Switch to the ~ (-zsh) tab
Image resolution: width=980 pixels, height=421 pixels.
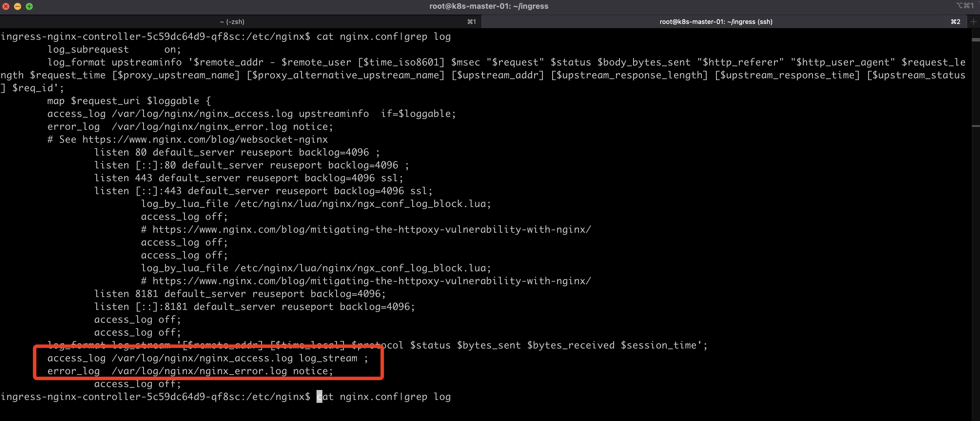(232, 21)
